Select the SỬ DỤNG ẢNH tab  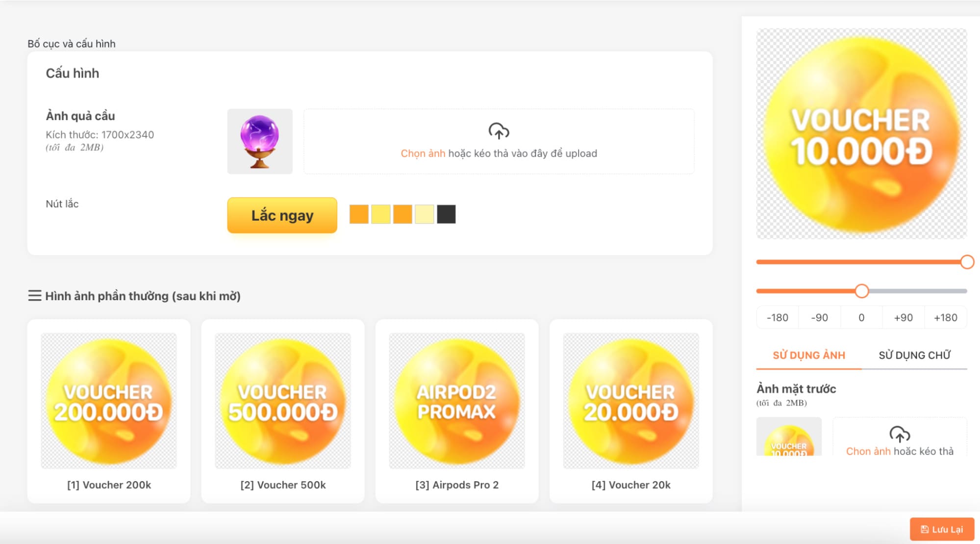point(809,355)
